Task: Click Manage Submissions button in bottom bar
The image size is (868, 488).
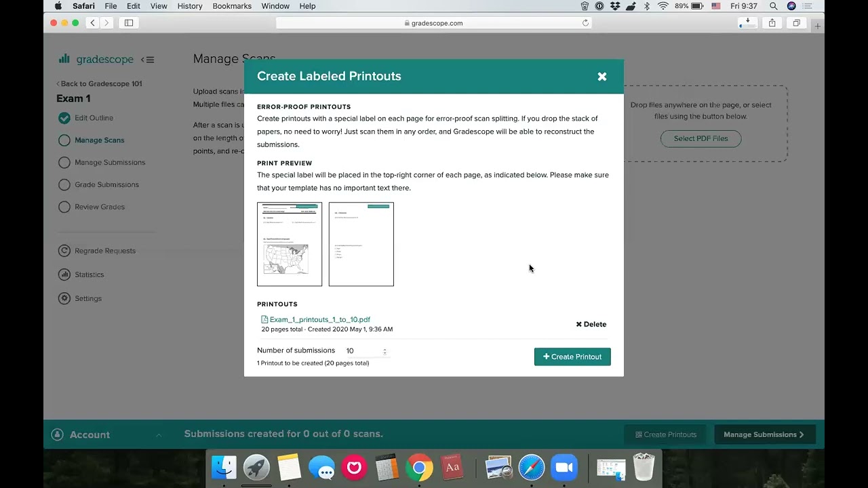Action: coord(764,434)
